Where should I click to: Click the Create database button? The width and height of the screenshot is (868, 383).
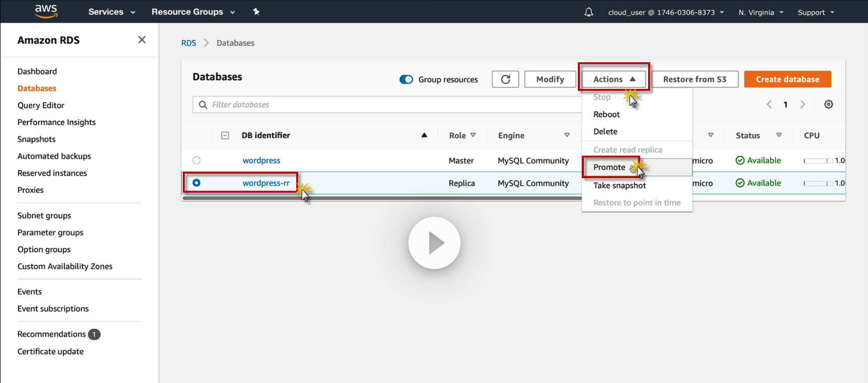point(787,79)
